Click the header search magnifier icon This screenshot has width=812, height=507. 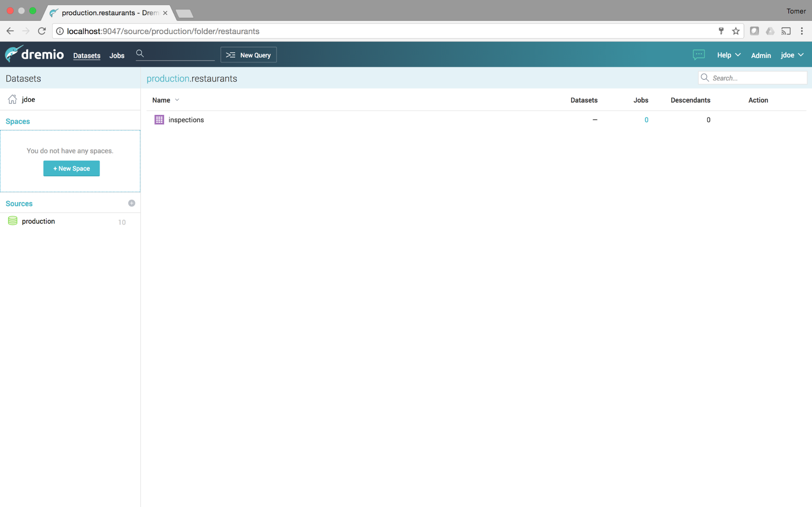point(140,54)
